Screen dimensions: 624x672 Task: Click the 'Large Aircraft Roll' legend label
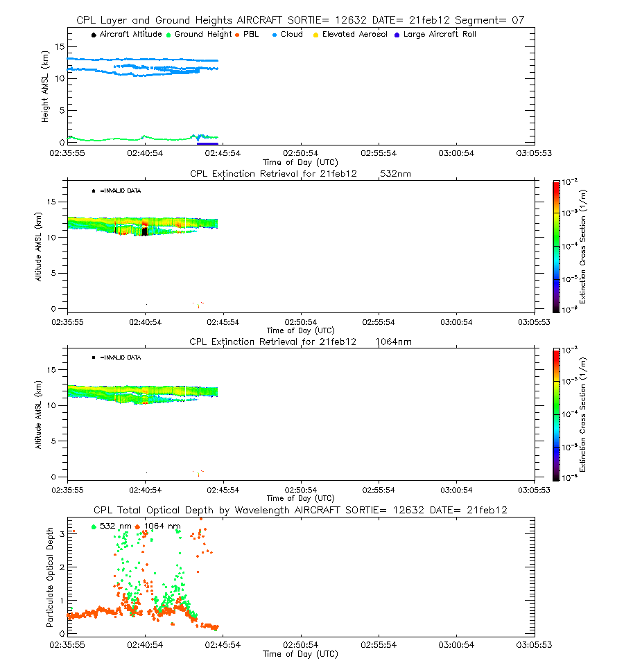tap(440, 34)
